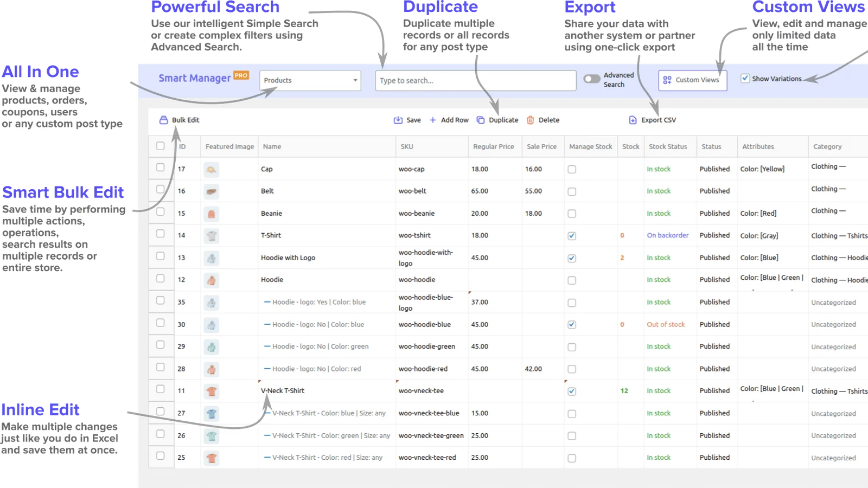Viewport: 868px width, 488px height.
Task: Select the row checkbox for ID 25
Action: coord(160,456)
